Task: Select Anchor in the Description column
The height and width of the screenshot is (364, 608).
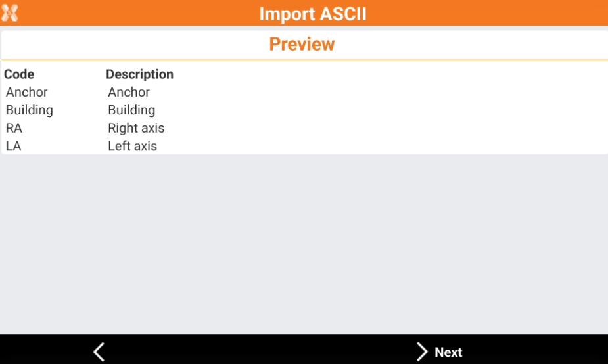Action: coord(129,92)
